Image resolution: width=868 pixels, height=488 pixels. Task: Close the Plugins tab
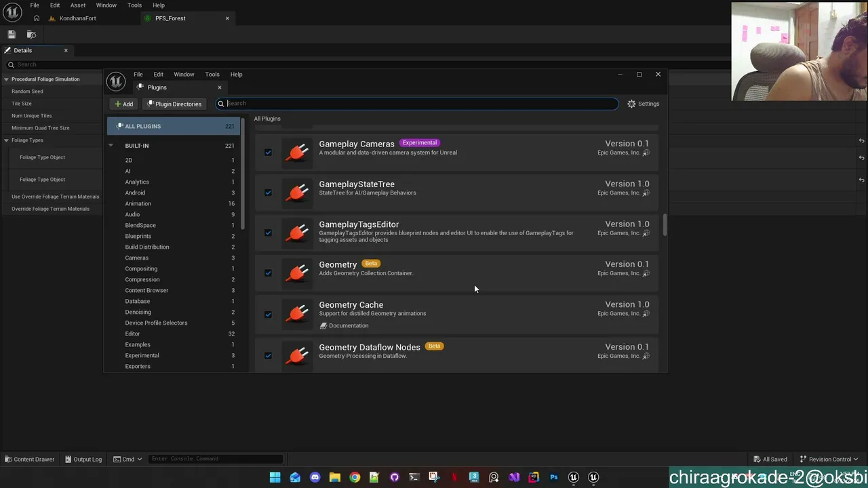219,87
